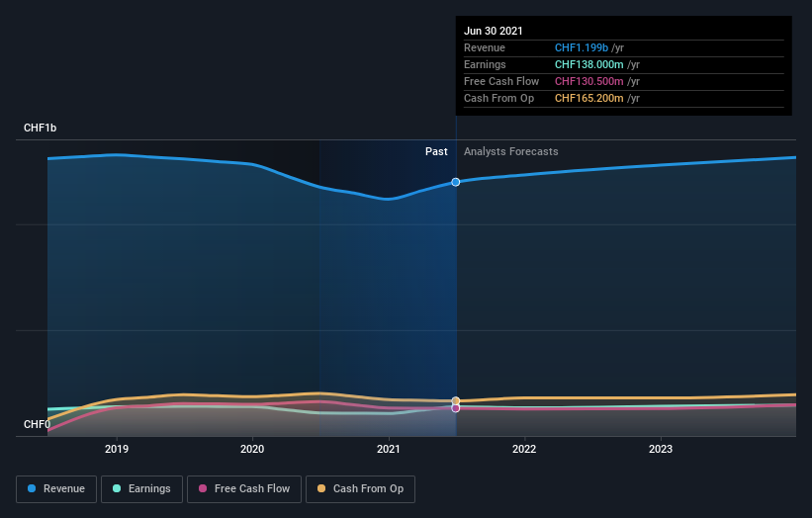Click the 2023 x-axis label
This screenshot has width=812, height=518.
(661, 449)
